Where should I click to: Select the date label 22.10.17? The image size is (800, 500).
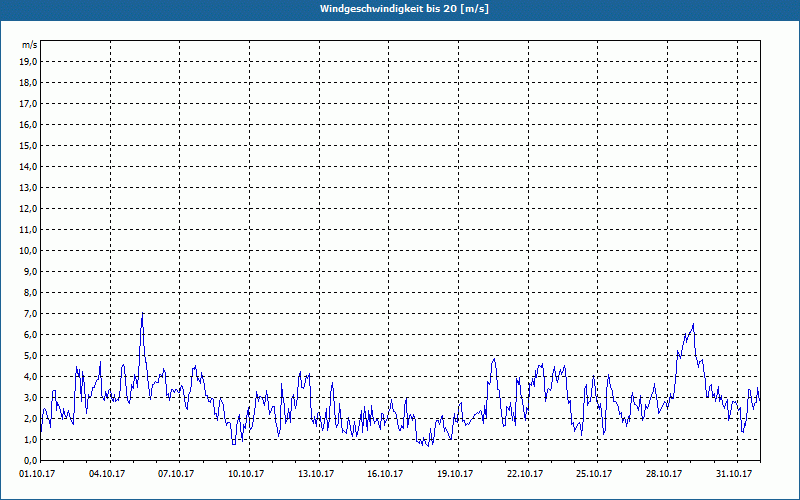(x=525, y=474)
